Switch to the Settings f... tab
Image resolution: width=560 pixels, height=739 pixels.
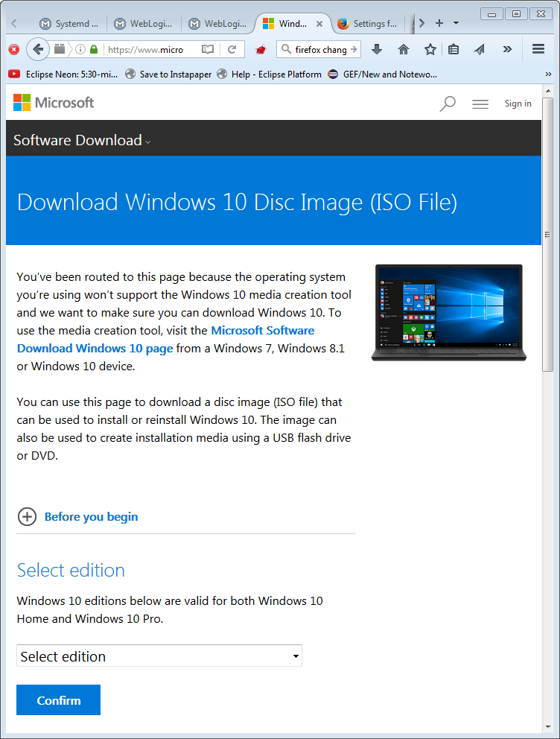pyautogui.click(x=368, y=24)
